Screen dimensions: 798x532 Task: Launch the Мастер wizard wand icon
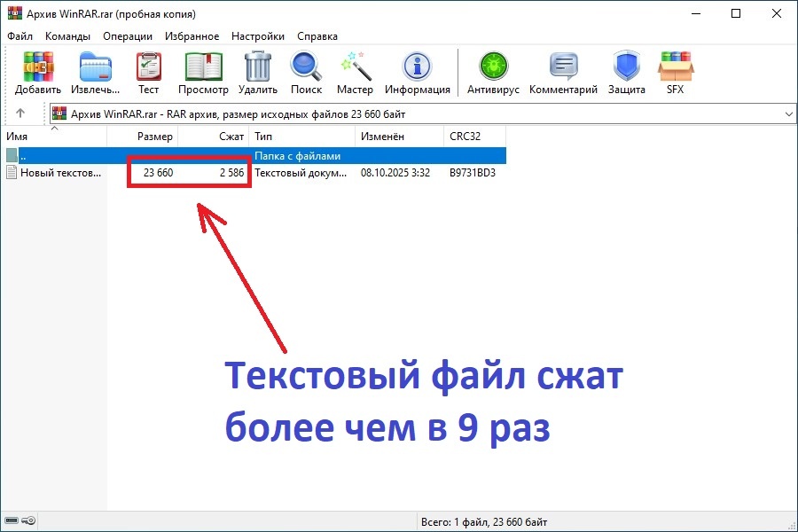tap(356, 66)
